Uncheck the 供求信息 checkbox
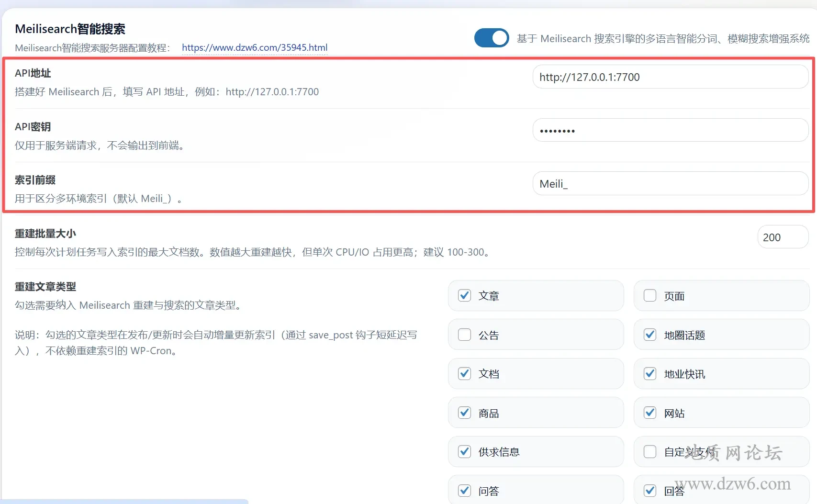This screenshot has width=817, height=504. pos(464,451)
